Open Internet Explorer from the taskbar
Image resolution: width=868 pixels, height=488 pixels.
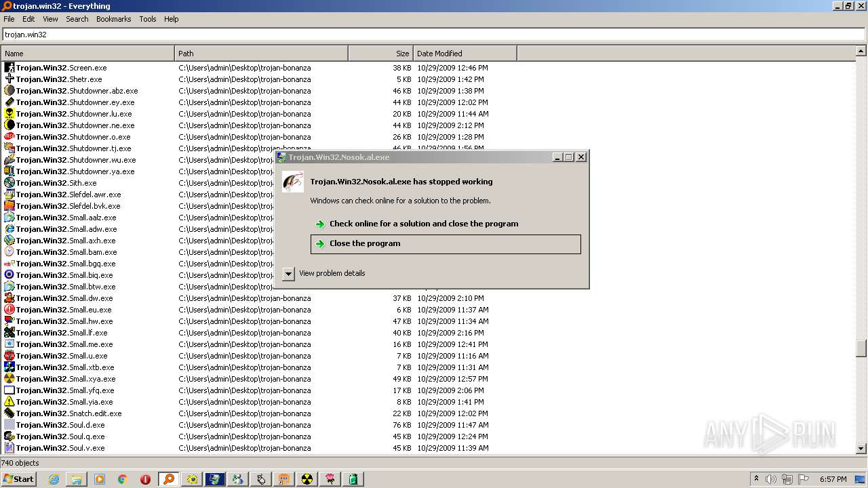54,479
